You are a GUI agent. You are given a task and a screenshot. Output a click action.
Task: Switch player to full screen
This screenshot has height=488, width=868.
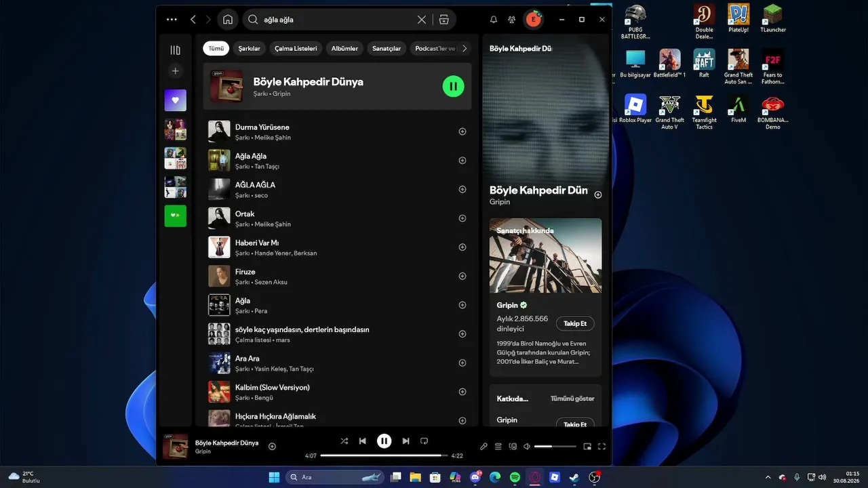(601, 447)
